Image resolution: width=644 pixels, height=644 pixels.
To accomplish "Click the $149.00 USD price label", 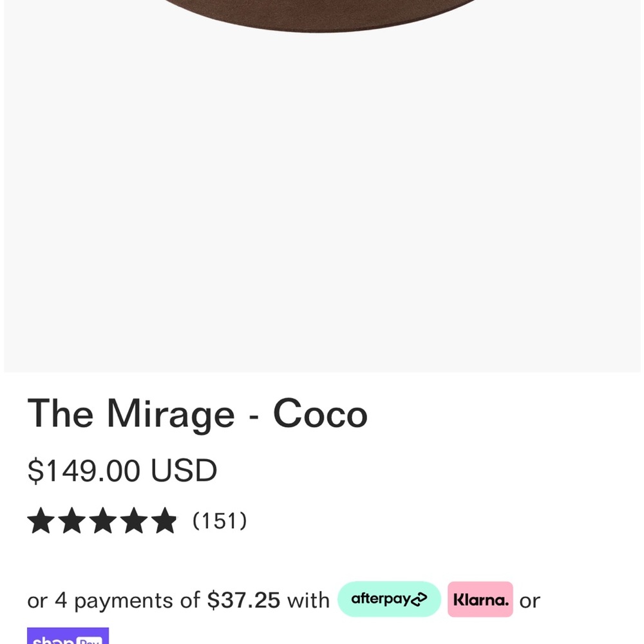I will tap(122, 470).
